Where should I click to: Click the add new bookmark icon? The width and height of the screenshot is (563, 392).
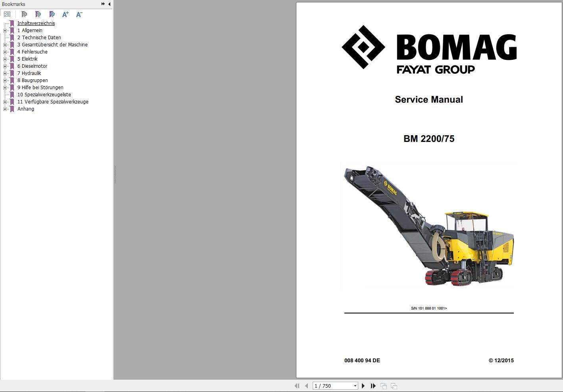point(38,14)
